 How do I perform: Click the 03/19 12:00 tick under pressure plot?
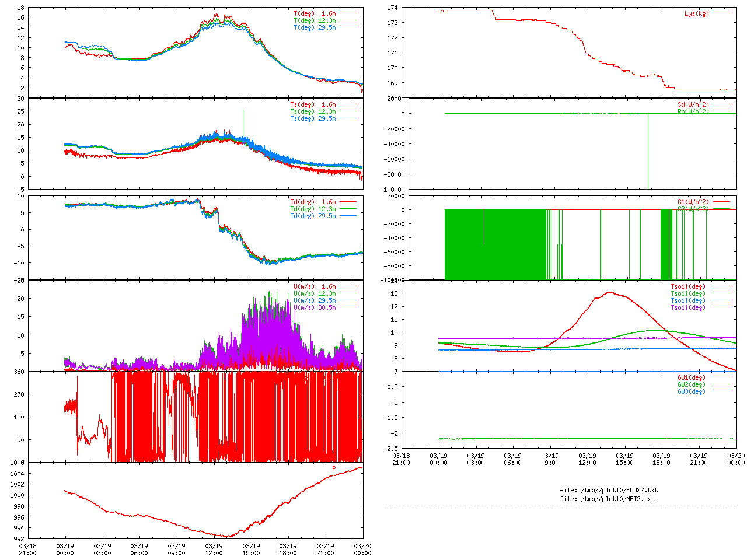[x=214, y=549]
